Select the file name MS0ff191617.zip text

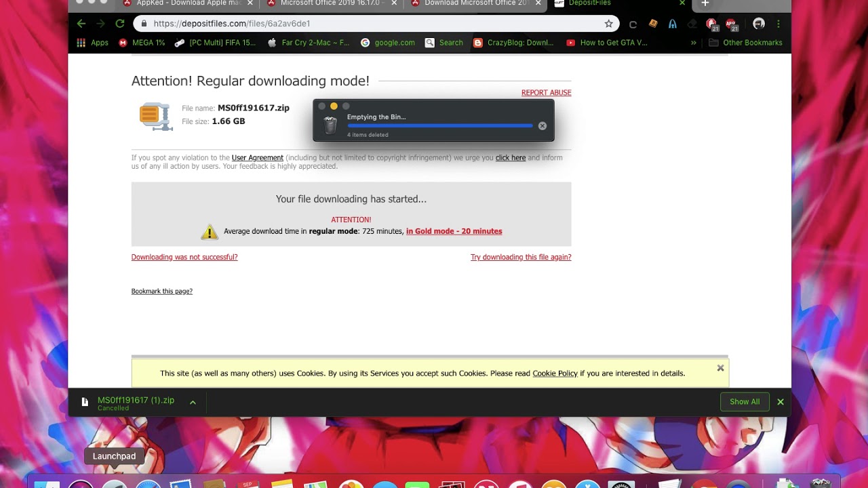254,108
